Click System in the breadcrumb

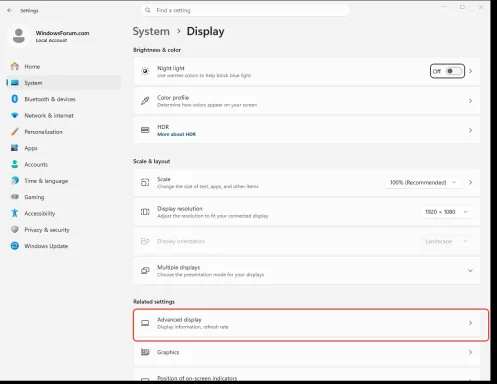[x=151, y=31]
